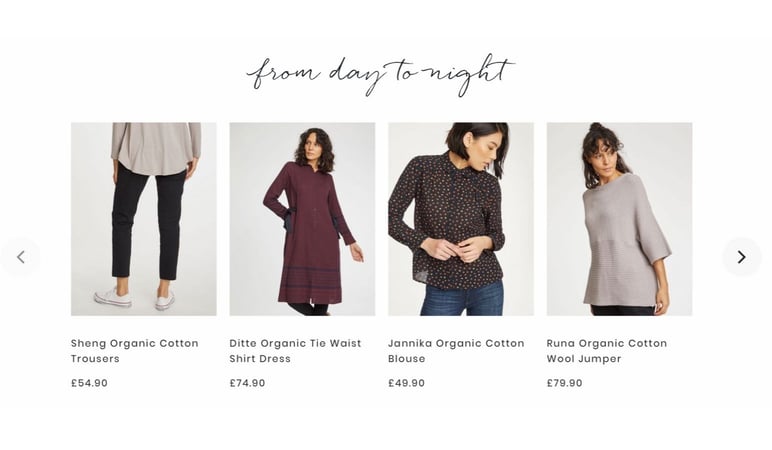Go to the next products with right arrow

(x=741, y=257)
